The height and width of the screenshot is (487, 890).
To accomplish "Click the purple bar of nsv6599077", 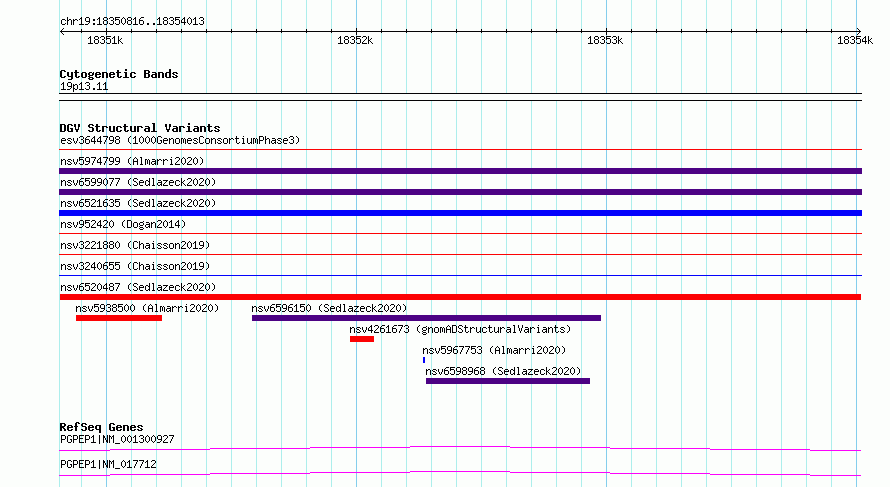I will pos(460,192).
